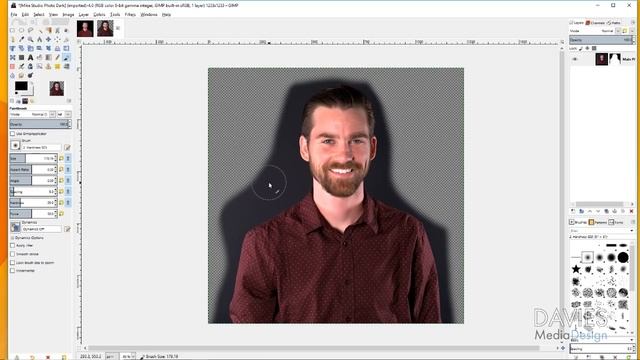
Task: Select the Fuzzy Select wand tool
Action: (x=40, y=31)
